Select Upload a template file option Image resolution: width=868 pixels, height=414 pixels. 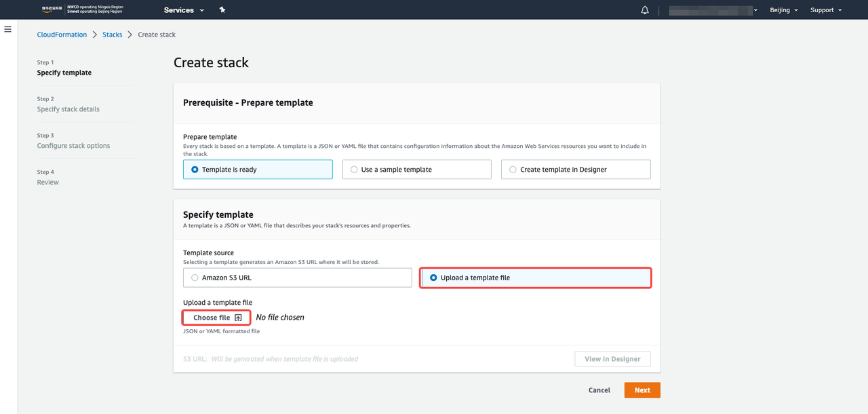click(434, 278)
